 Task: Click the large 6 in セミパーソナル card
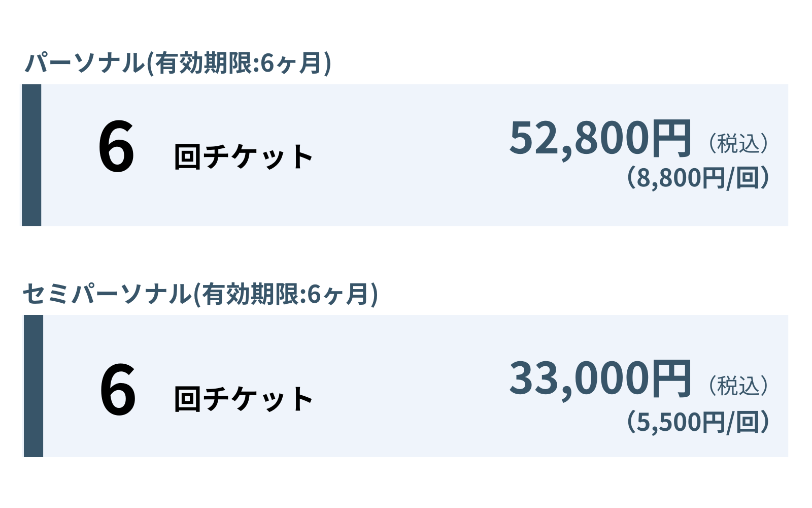click(x=118, y=390)
